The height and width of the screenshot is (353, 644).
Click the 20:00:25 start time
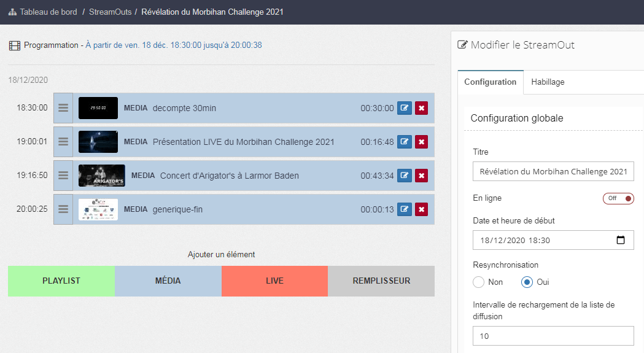[x=32, y=209]
